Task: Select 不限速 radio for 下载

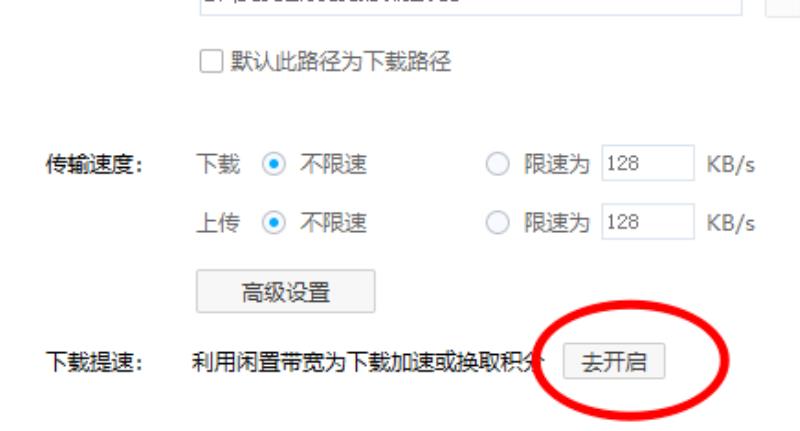Action: pos(273,164)
